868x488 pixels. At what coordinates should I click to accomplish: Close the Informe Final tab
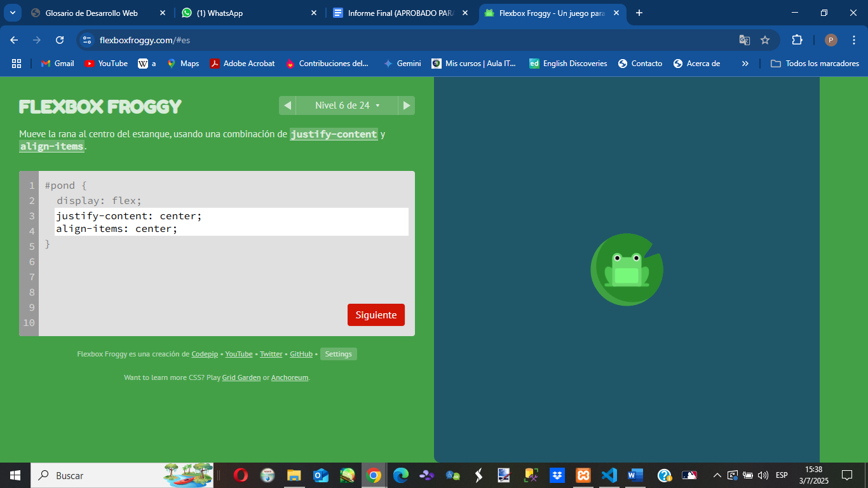465,13
